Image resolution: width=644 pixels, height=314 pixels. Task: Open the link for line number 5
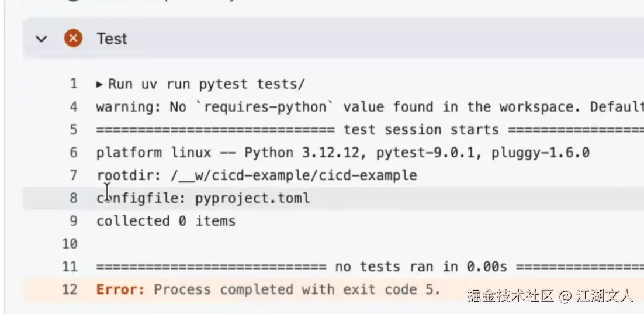[73, 130]
